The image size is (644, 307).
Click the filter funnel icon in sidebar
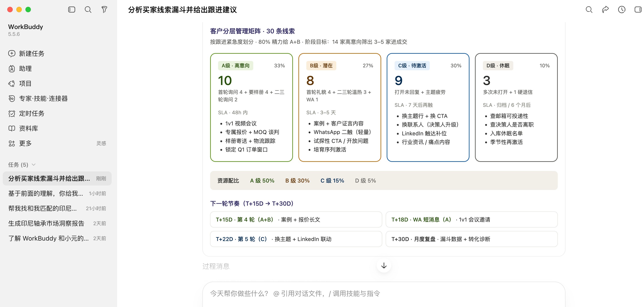(x=105, y=10)
